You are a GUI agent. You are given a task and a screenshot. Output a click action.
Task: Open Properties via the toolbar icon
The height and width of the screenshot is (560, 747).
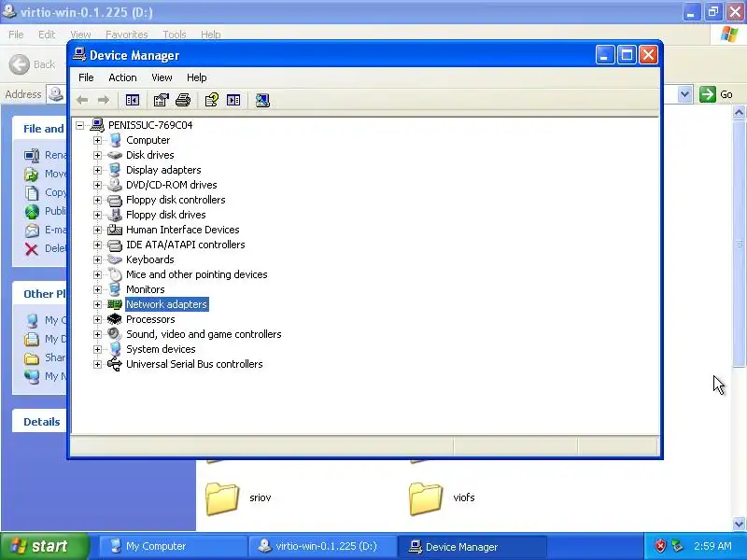click(161, 100)
